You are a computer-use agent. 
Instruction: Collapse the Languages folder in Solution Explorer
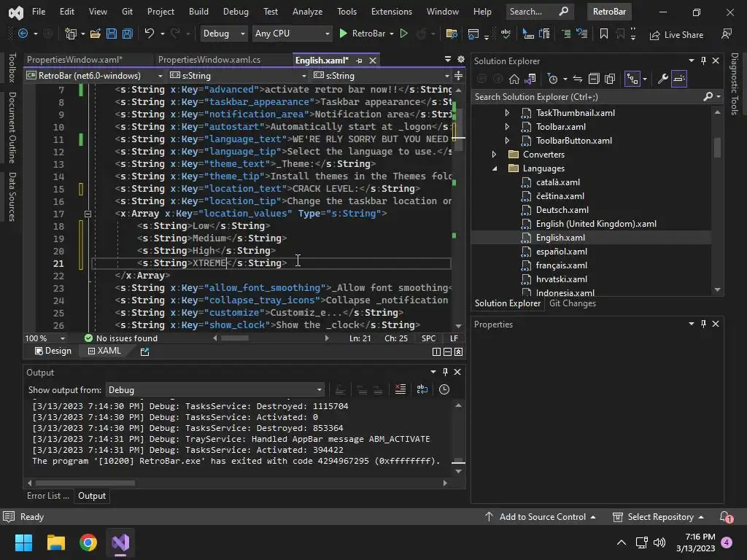click(x=495, y=168)
